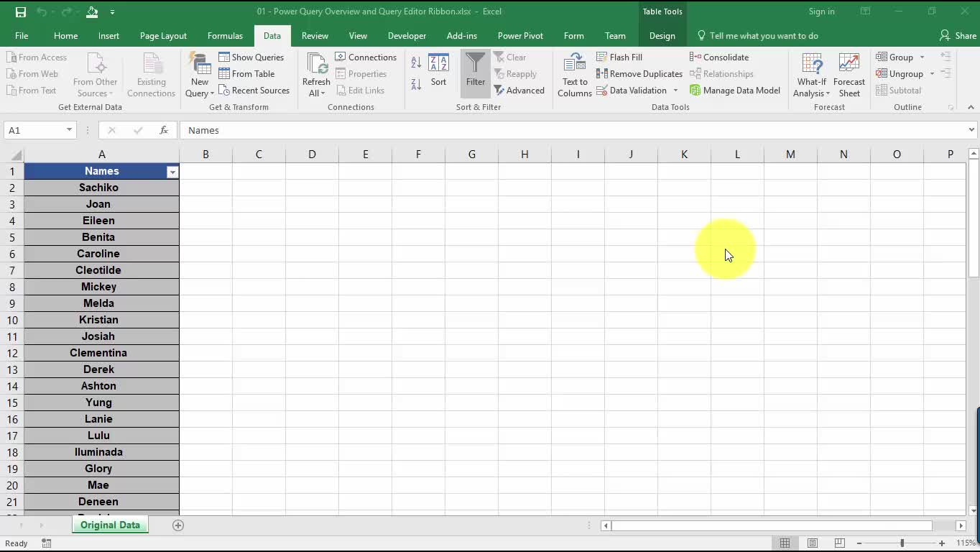The width and height of the screenshot is (980, 552).
Task: Click Remove Duplicates tool
Action: point(639,74)
